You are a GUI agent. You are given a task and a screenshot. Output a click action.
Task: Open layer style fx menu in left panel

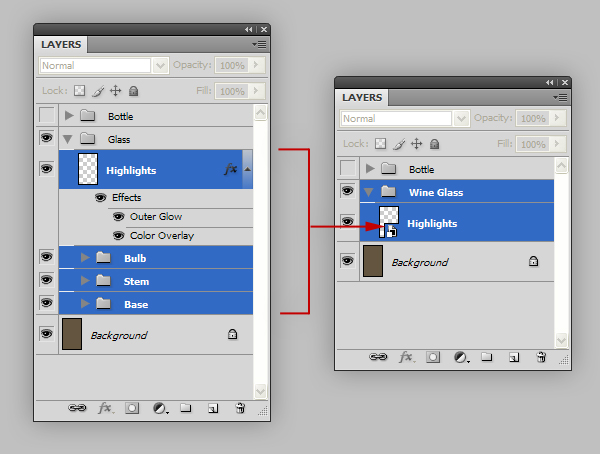click(106, 408)
